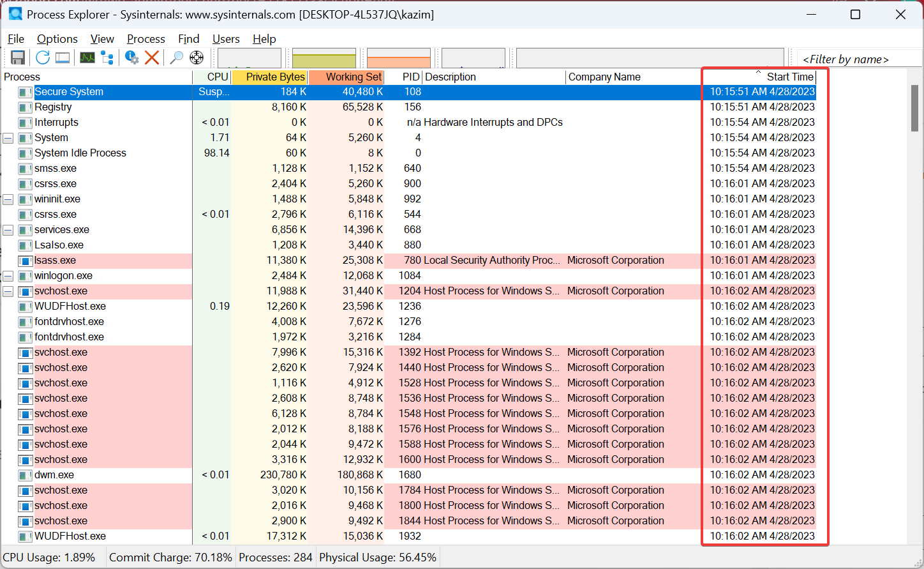Select System Idle Process
The image size is (924, 569).
coord(80,153)
